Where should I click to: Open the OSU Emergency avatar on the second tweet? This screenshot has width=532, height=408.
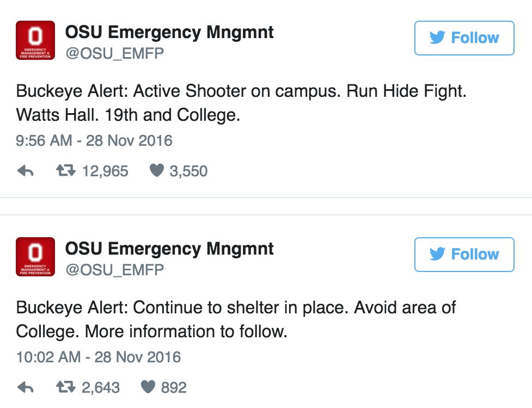tap(35, 256)
